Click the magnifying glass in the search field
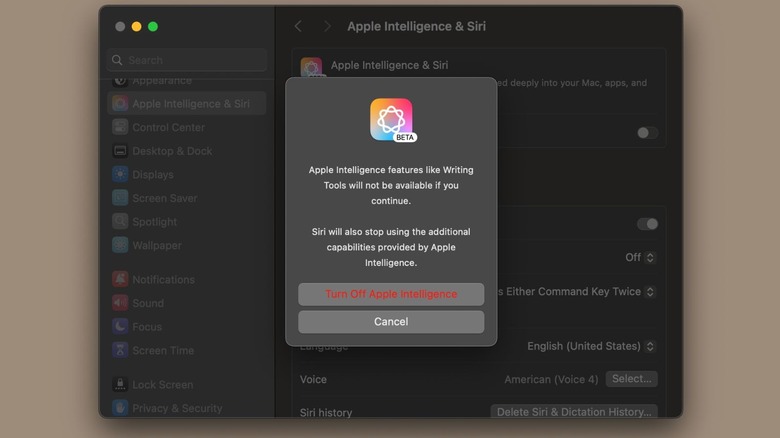Screen dimensions: 780x438 click(117, 60)
